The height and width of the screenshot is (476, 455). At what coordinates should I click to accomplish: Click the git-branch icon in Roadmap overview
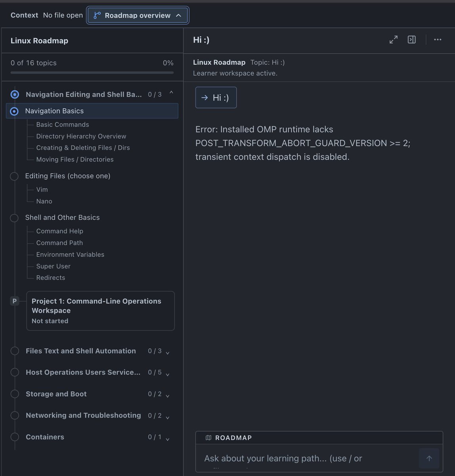[97, 15]
